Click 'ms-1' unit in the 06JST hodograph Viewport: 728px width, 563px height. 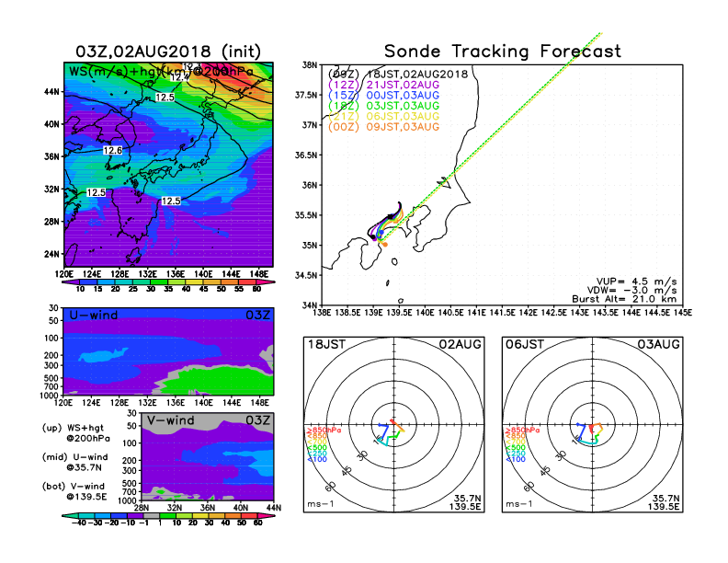coord(518,504)
